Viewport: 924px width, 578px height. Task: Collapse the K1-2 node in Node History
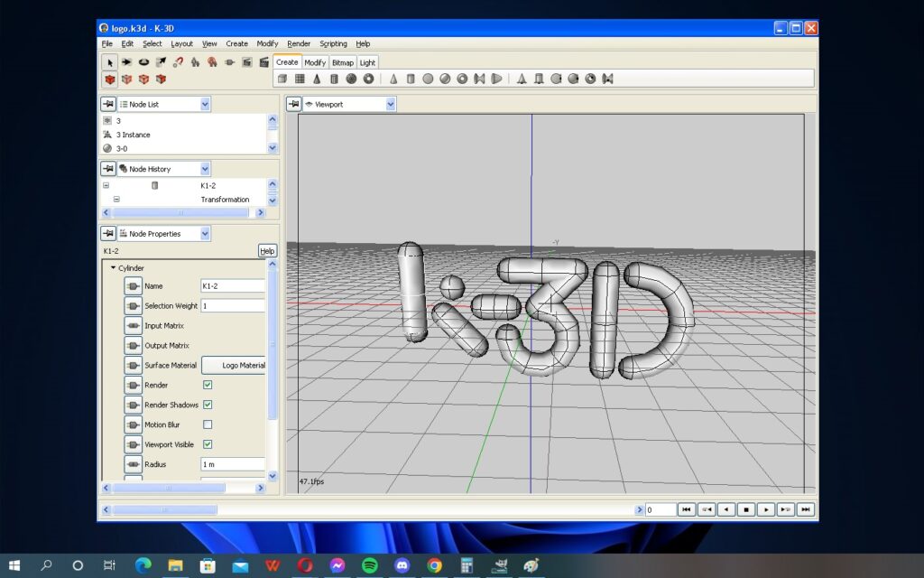click(x=106, y=185)
